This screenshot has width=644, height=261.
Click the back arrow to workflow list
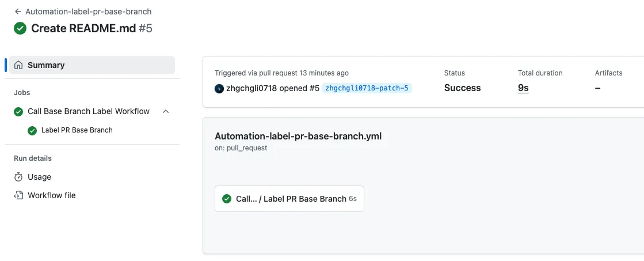click(18, 12)
